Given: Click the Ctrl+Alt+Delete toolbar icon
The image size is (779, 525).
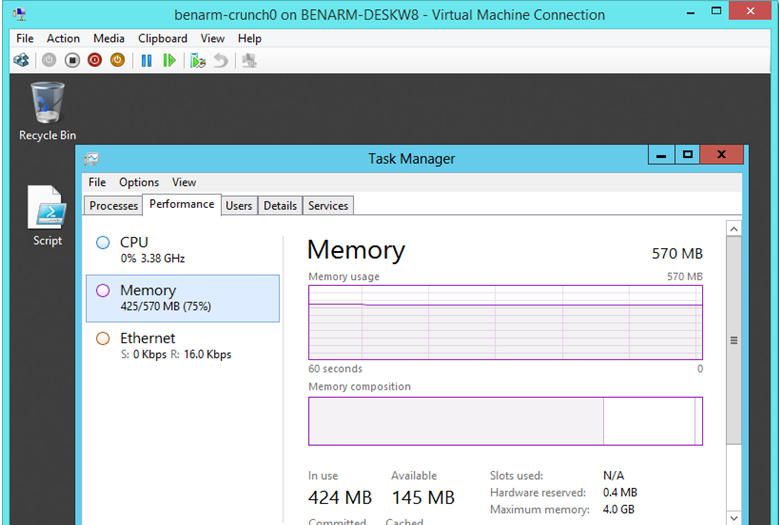Looking at the screenshot, I should coord(21,60).
